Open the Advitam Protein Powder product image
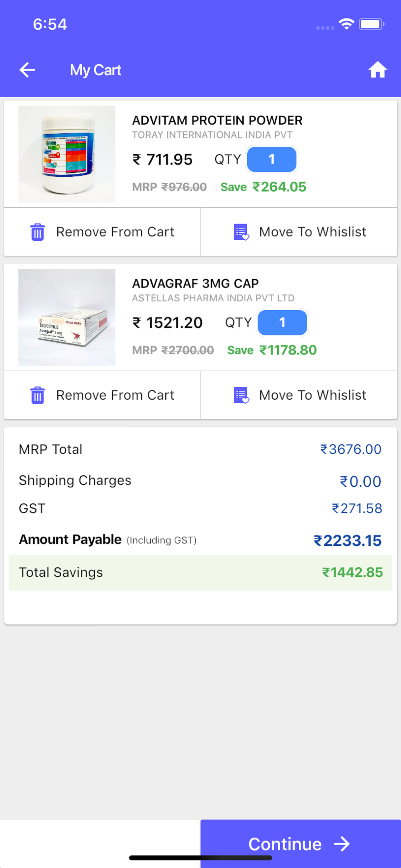 (x=67, y=154)
